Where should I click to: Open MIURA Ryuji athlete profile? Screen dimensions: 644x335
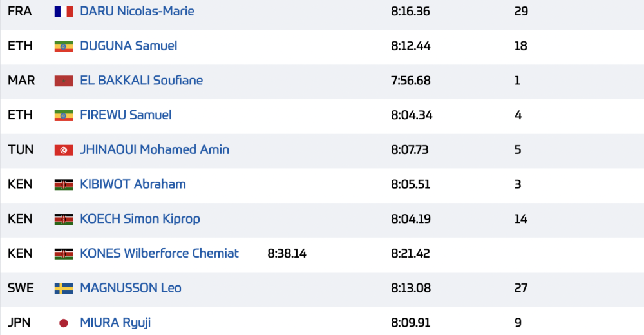tap(115, 323)
